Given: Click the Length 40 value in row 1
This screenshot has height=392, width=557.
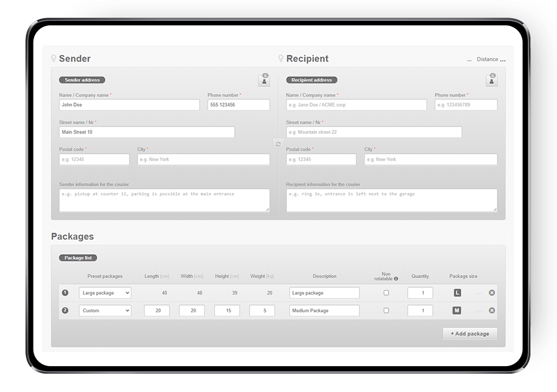Looking at the screenshot, I should click(x=164, y=293).
